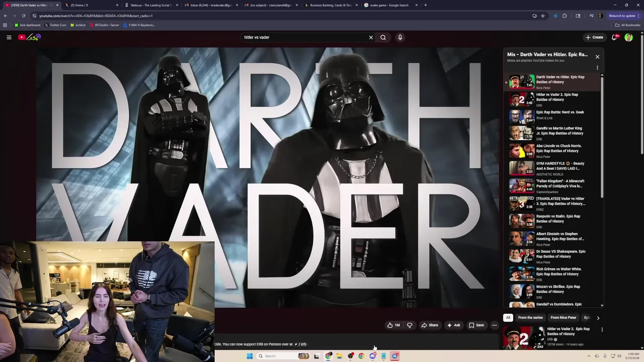
Task: Open the All Bookmarks folder
Action: 628,25
